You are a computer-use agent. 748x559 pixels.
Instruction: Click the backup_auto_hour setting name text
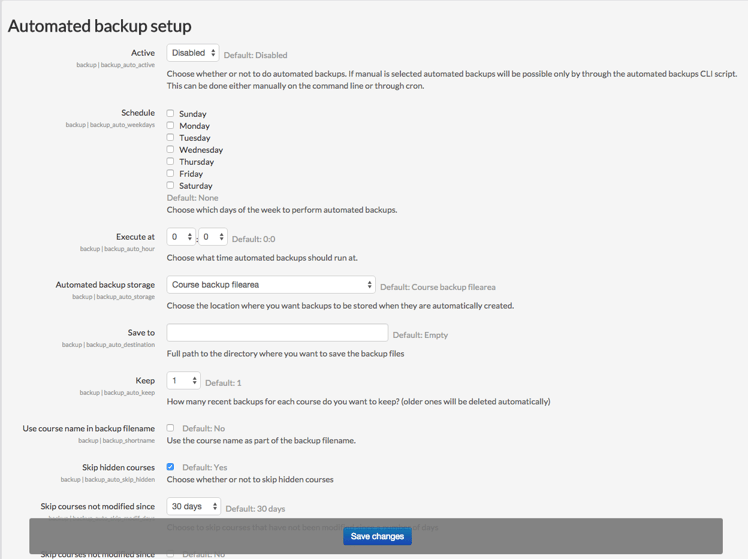pyautogui.click(x=129, y=249)
